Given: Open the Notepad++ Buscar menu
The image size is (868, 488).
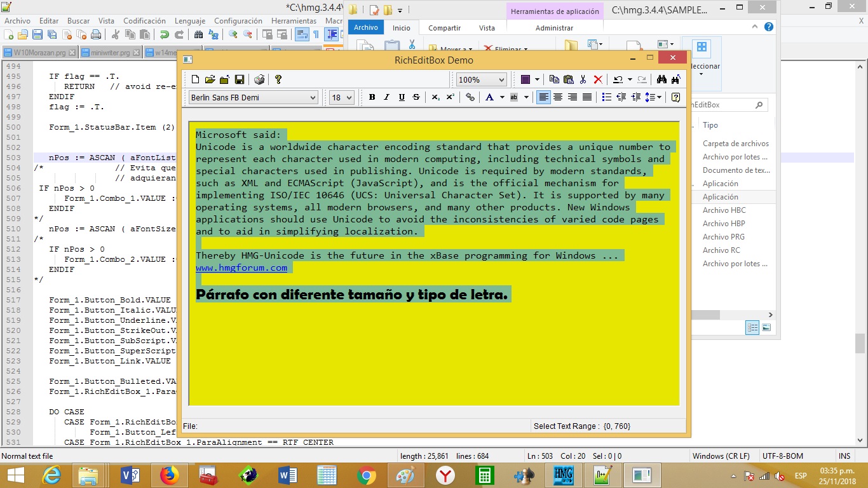Looking at the screenshot, I should coord(78,21).
